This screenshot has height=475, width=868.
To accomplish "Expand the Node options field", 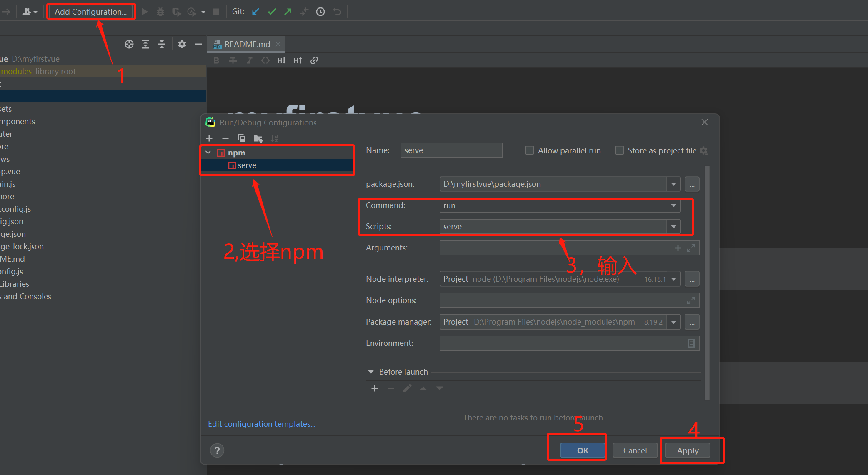I will 691,300.
